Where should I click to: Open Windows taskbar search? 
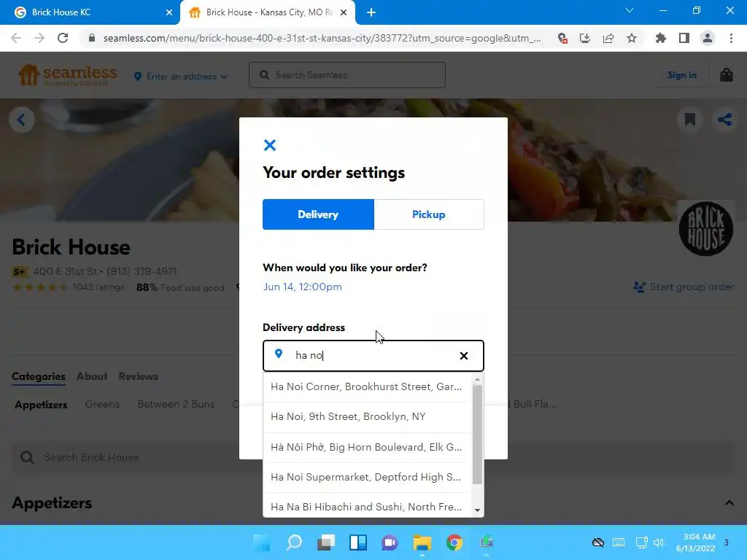tap(294, 542)
